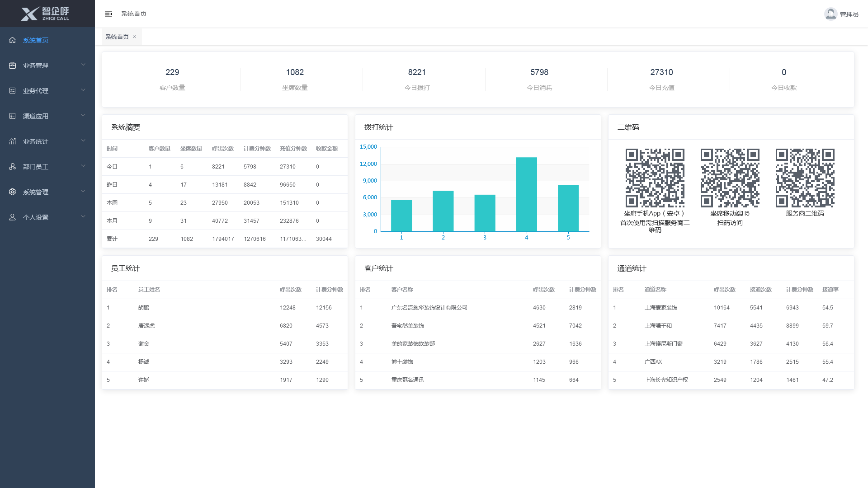Click the tallest bar in 拨打统计 chart
868x488 pixels.
pos(527,194)
